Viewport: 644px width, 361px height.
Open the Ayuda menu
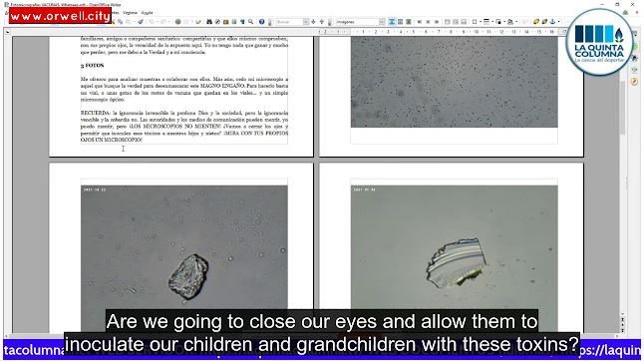(147, 13)
